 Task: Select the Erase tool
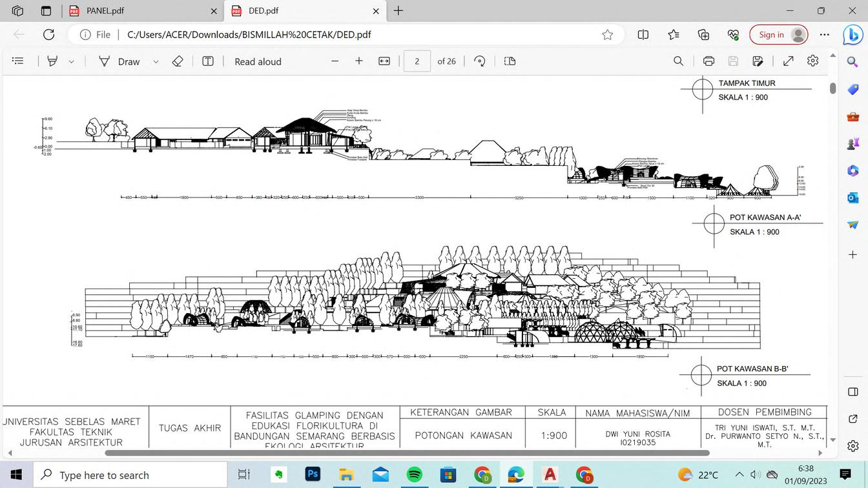tap(178, 61)
